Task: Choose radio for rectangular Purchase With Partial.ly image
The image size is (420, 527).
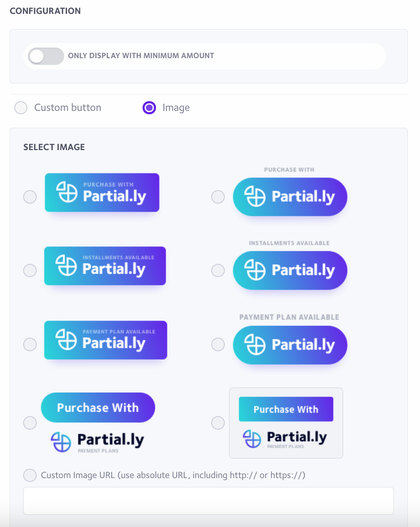Action: coord(30,197)
